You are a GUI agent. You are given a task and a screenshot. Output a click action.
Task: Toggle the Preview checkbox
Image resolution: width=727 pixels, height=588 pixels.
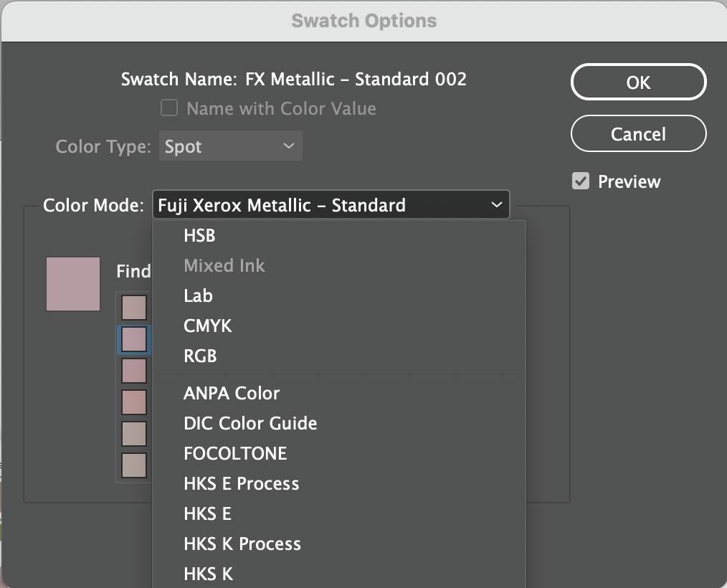point(581,181)
